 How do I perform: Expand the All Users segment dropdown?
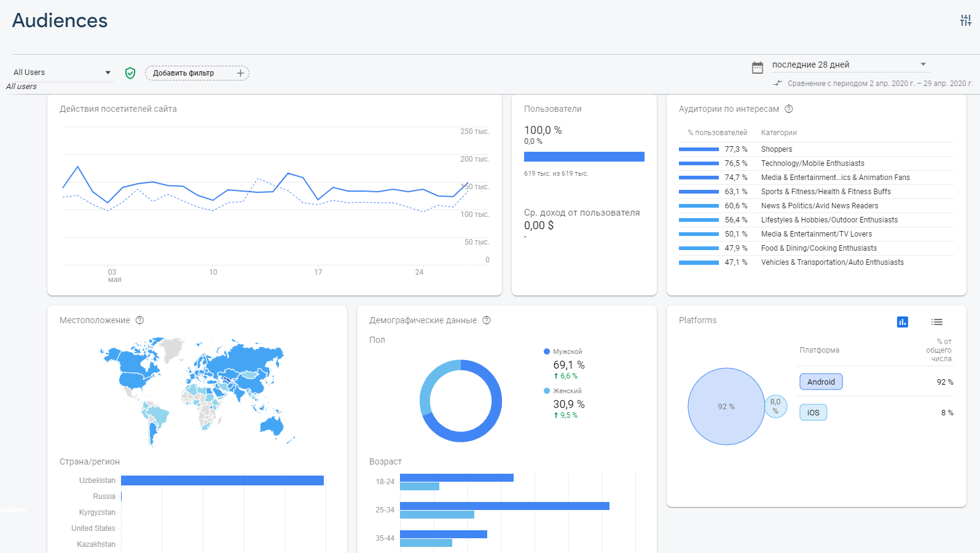point(108,73)
